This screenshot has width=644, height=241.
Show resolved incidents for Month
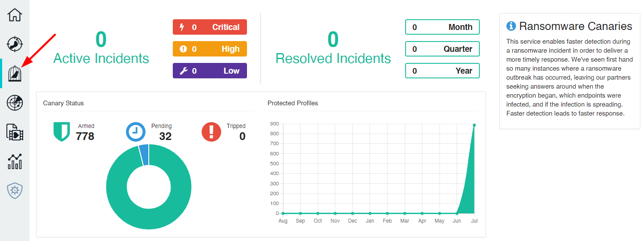[x=442, y=27]
